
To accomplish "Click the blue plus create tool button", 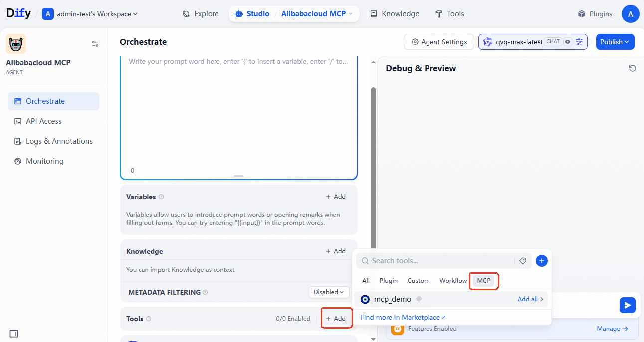I will point(542,261).
